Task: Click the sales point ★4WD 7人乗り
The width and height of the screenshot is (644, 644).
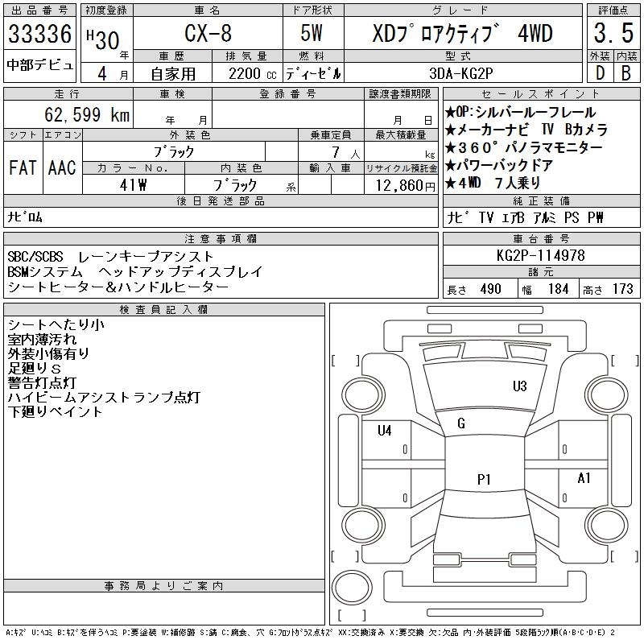Action: tap(493, 183)
